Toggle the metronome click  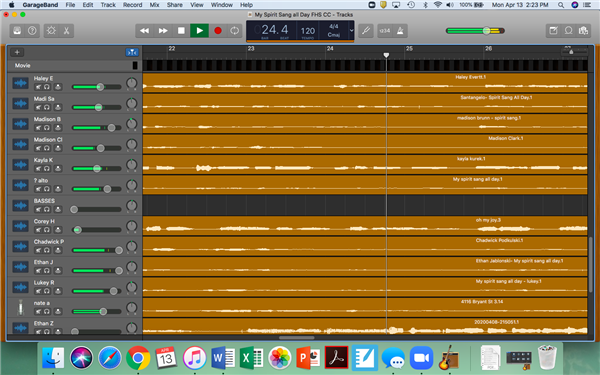(x=400, y=31)
